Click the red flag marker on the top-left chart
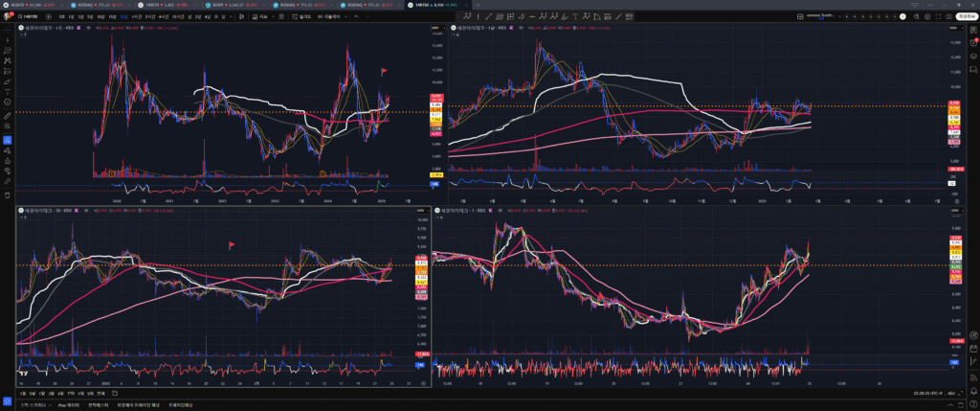Screen dimensions: 980x411 [x=384, y=71]
